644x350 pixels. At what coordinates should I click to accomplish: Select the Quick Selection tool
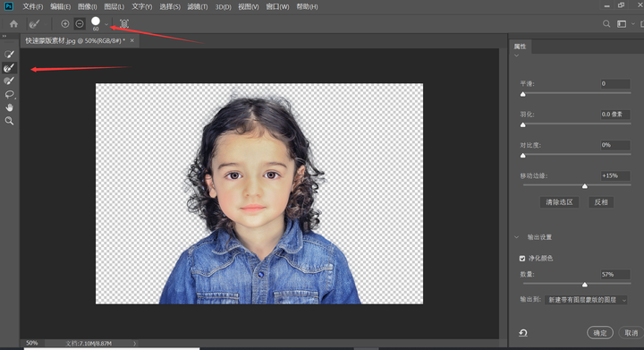[x=9, y=55]
